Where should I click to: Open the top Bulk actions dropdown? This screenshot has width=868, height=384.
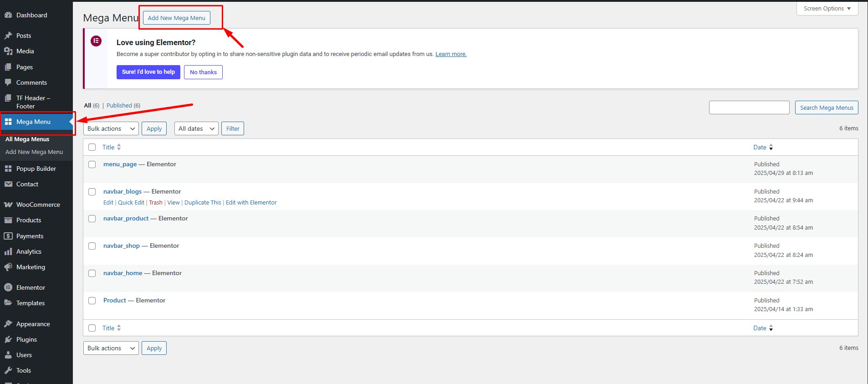coord(111,128)
